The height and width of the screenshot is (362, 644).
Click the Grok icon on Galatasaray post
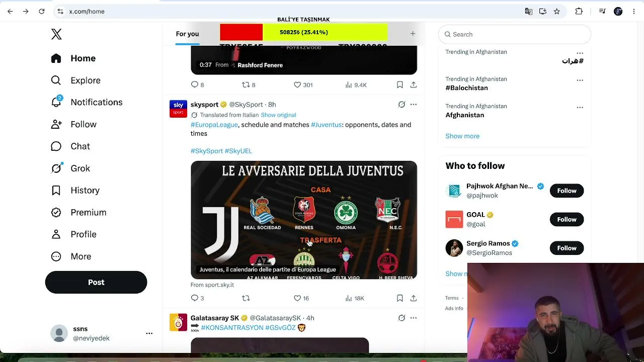401,318
